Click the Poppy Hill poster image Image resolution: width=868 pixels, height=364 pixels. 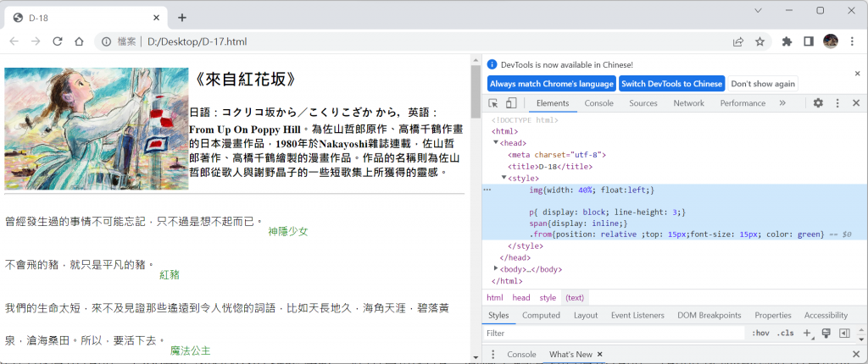pyautogui.click(x=97, y=129)
